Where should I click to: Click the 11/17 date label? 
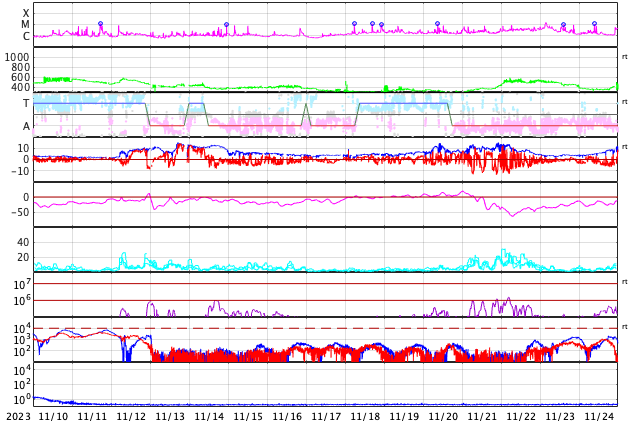326,416
